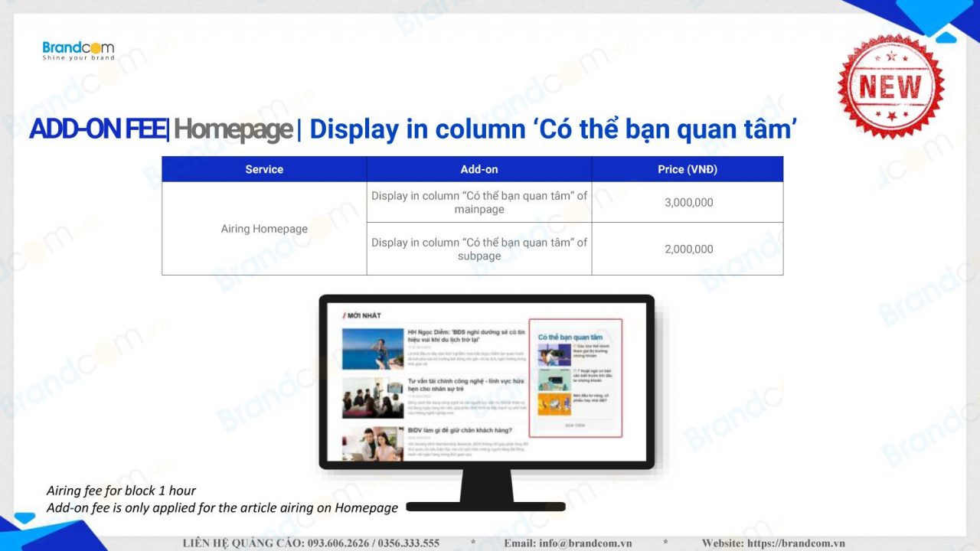The width and height of the screenshot is (980, 551).
Task: Select the purple thumbnail in sidebar column
Action: (x=554, y=354)
